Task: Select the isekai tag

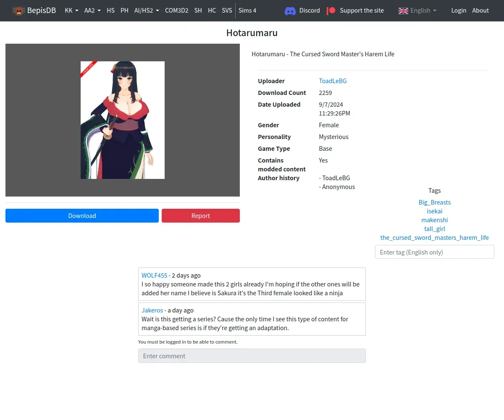Action: (x=435, y=211)
